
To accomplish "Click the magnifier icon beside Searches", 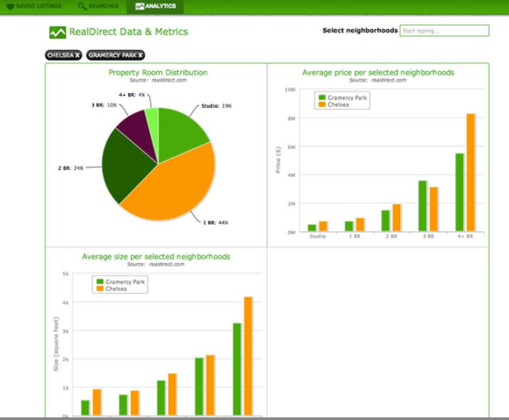I will pos(82,7).
